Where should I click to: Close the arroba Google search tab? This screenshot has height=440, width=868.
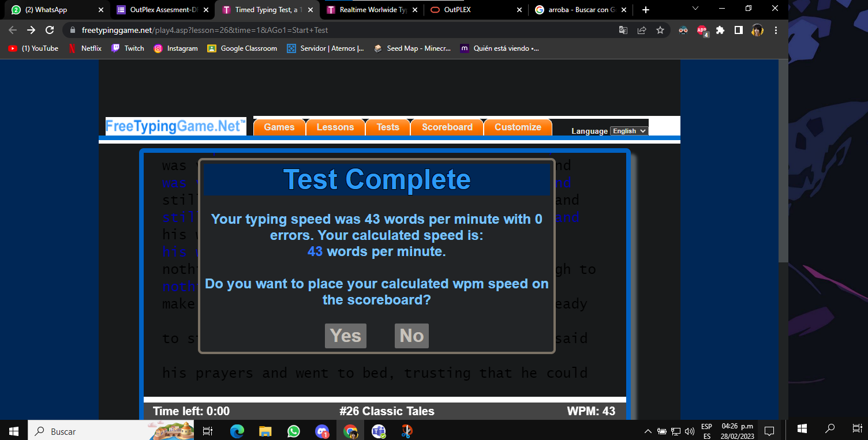coord(623,10)
